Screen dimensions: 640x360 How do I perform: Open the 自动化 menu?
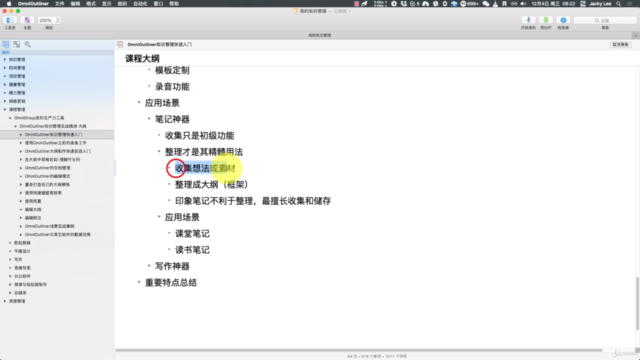click(140, 4)
